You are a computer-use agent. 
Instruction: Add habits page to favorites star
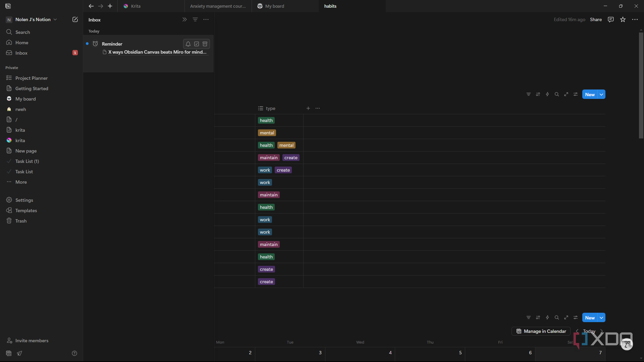[623, 19]
